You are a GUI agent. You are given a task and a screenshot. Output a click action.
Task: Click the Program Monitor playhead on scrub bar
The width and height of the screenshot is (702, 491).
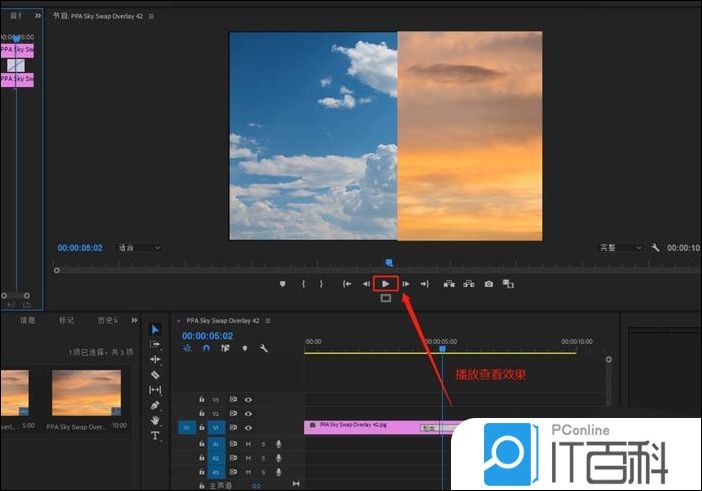(389, 263)
